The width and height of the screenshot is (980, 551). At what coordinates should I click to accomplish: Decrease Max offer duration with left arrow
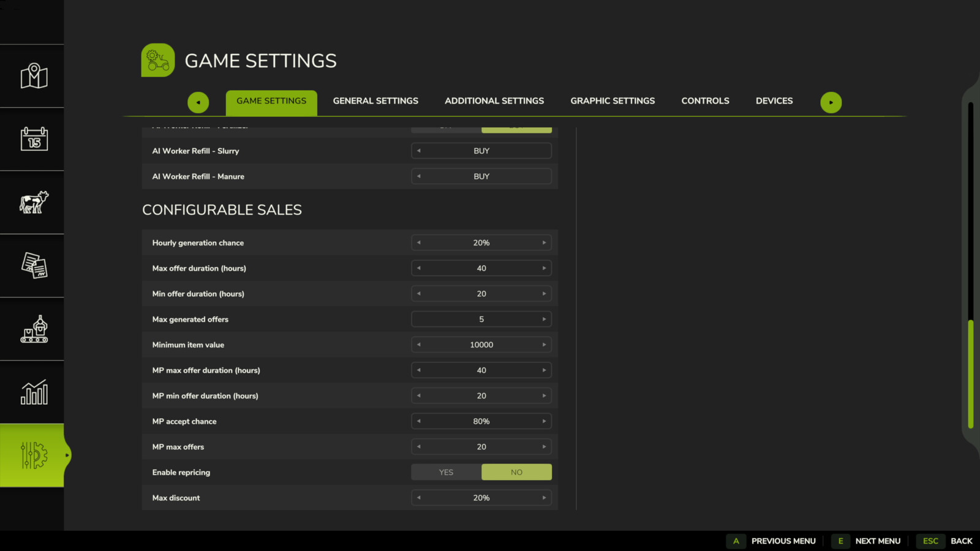click(x=419, y=268)
